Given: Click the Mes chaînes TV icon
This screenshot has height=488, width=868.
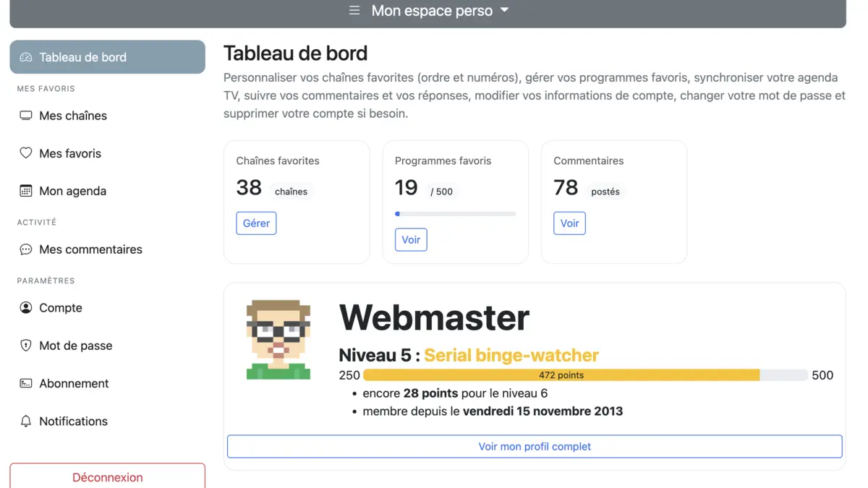Looking at the screenshot, I should click(26, 115).
